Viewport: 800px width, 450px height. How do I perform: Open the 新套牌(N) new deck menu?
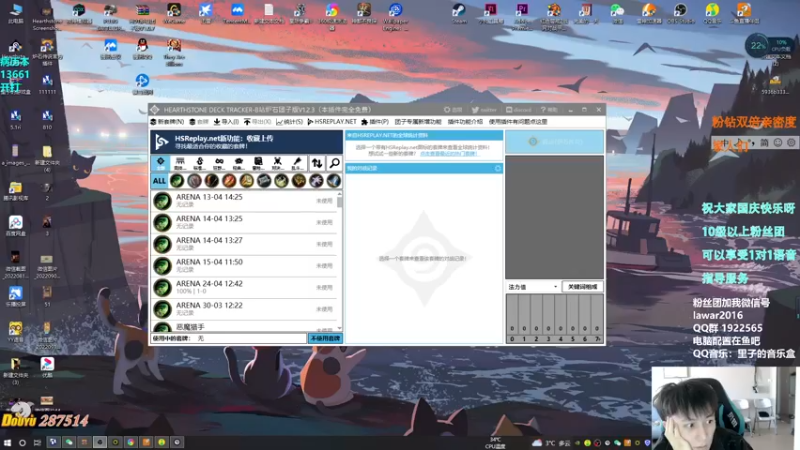pyautogui.click(x=167, y=122)
